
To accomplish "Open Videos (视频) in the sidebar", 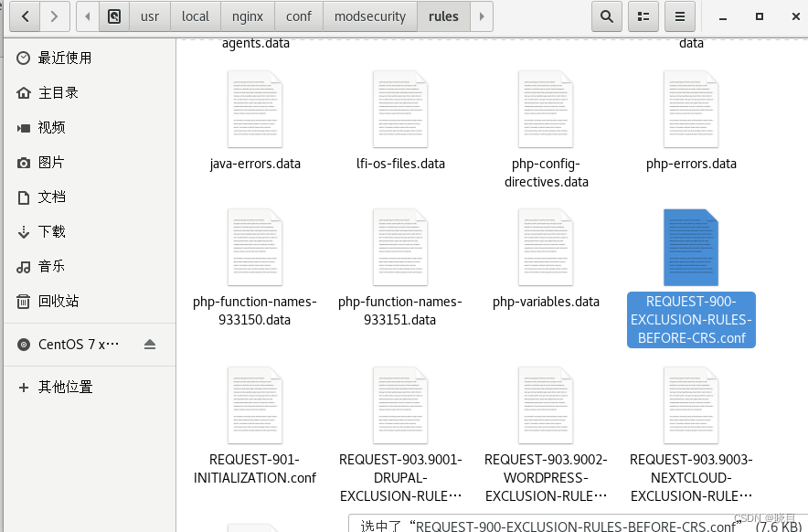I will pos(90,127).
